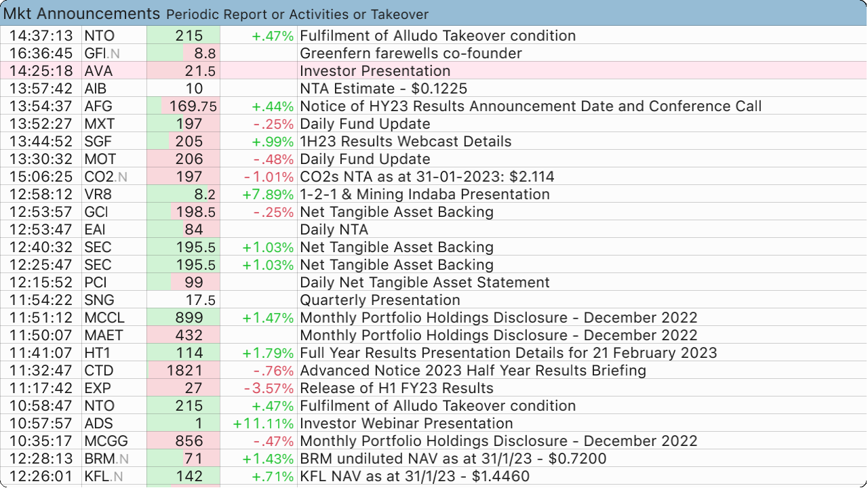Open AVA's Investor Presentation headline

[375, 71]
